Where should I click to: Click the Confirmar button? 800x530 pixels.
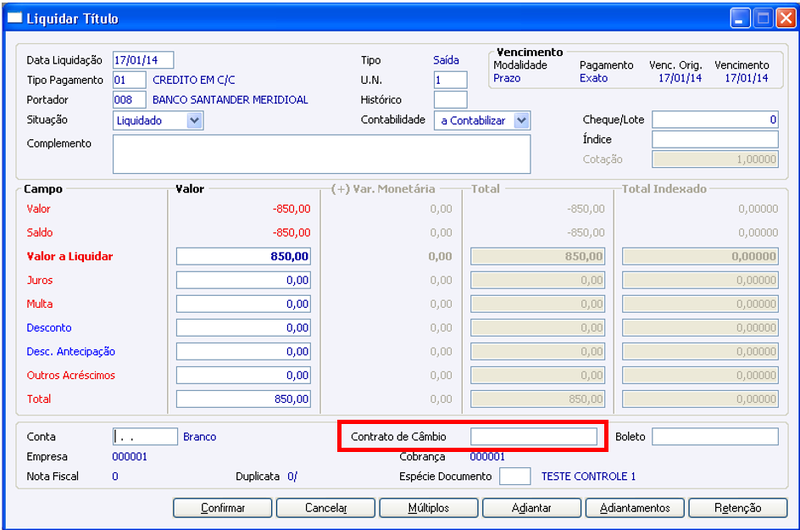click(222, 508)
